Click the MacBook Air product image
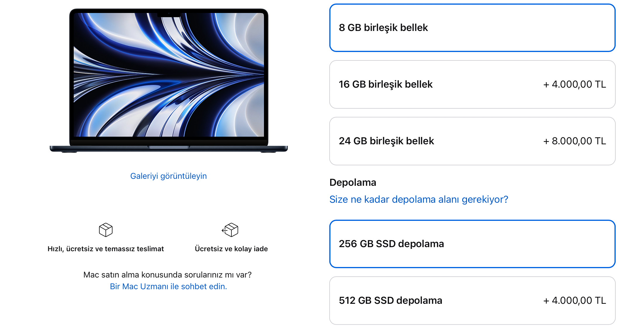Screen dimensions: 644x326 click(x=169, y=80)
